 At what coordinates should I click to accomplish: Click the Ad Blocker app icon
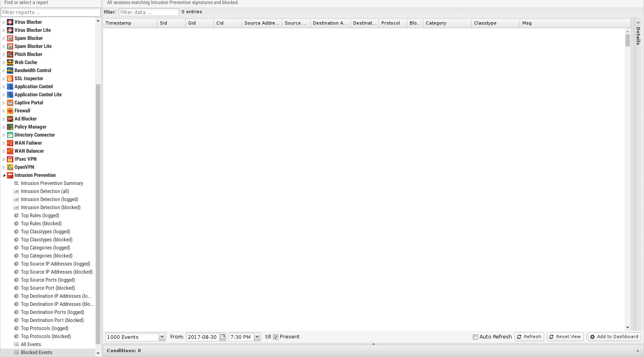click(x=10, y=119)
